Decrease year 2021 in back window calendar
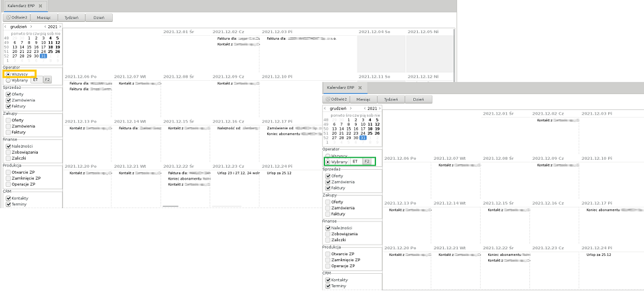This screenshot has height=291, width=644. [46, 27]
